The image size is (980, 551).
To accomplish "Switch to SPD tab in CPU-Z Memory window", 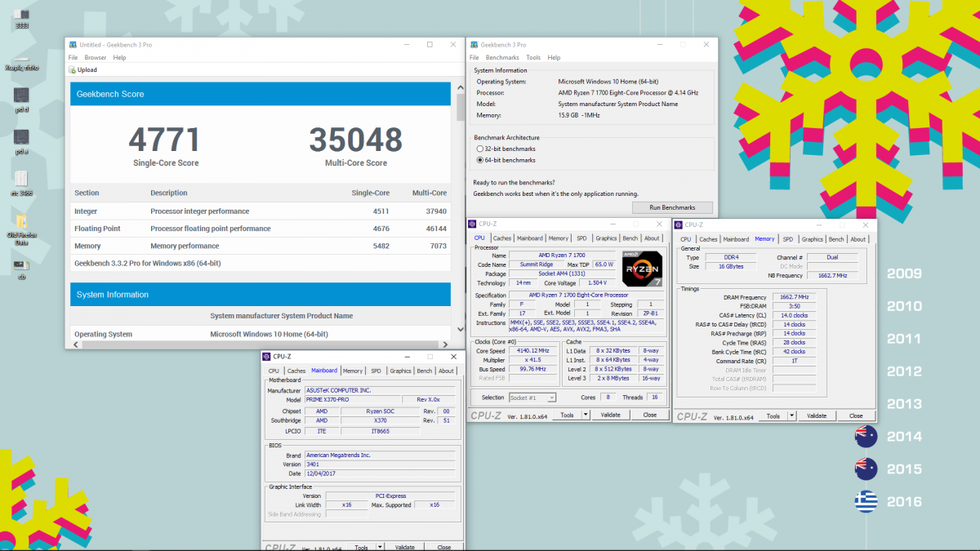I will 787,239.
